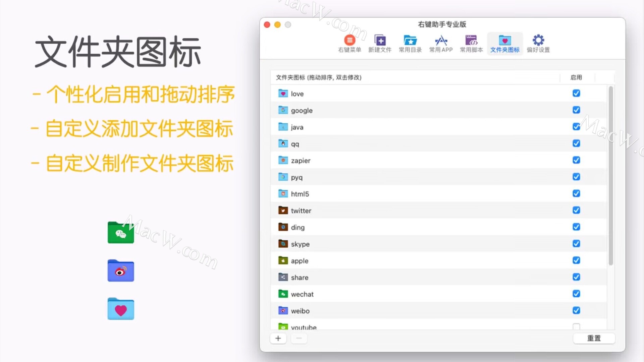Uncheck the java row checkbox
The image size is (644, 362).
pos(576,127)
